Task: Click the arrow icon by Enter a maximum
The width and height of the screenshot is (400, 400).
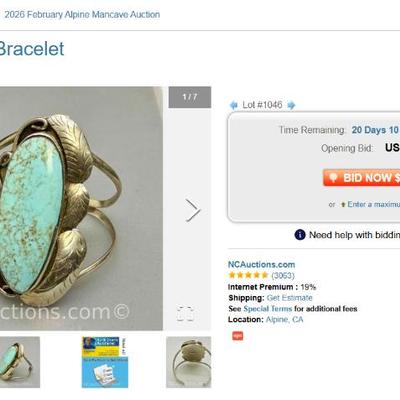Action: 343,205
